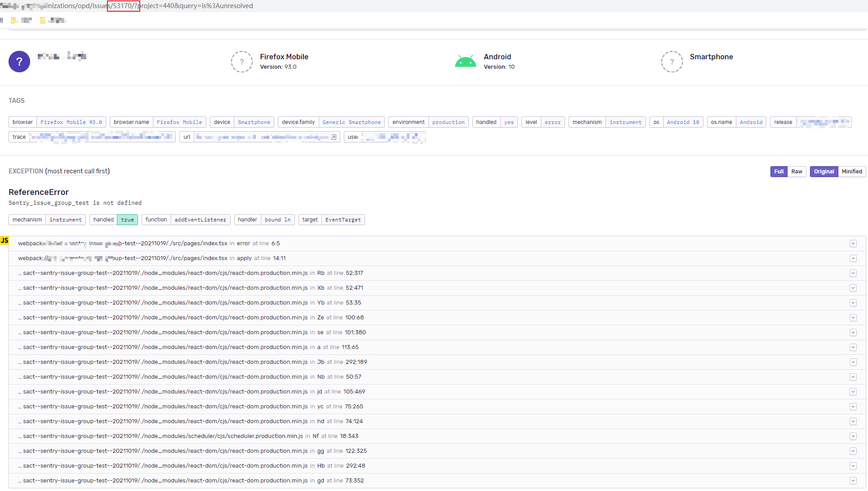Click the Smartphone placeholder question mark icon
The height and width of the screenshot is (491, 868).
pos(672,62)
